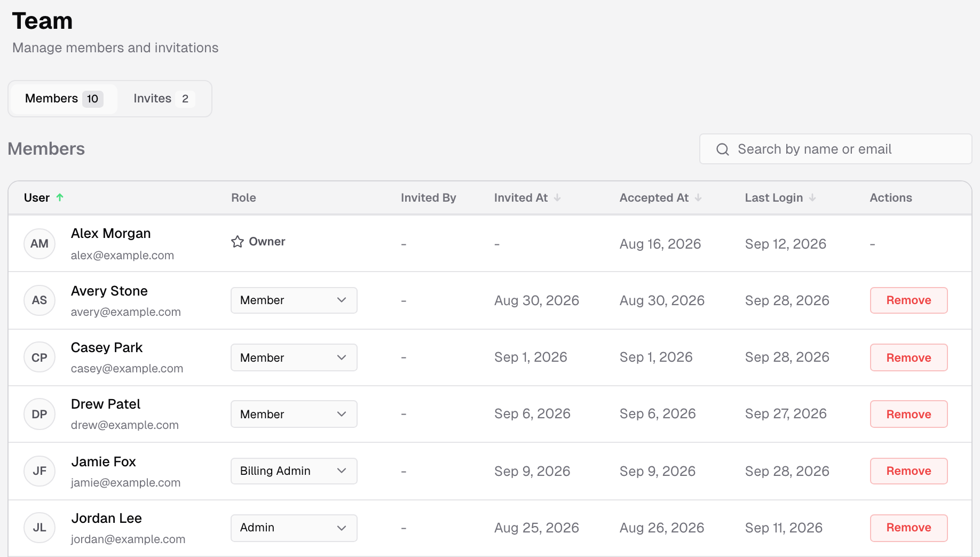Click the name Avery Stone
This screenshot has height=557, width=980.
point(109,291)
